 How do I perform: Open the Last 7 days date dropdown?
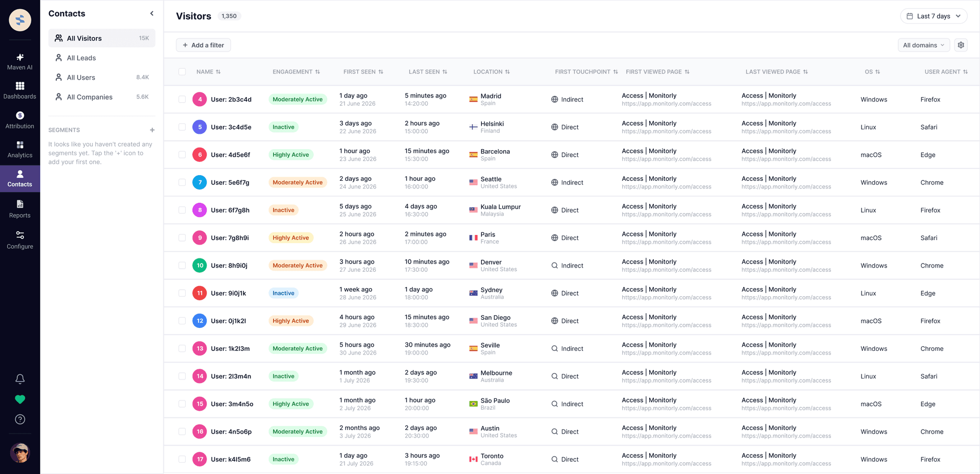click(x=934, y=16)
